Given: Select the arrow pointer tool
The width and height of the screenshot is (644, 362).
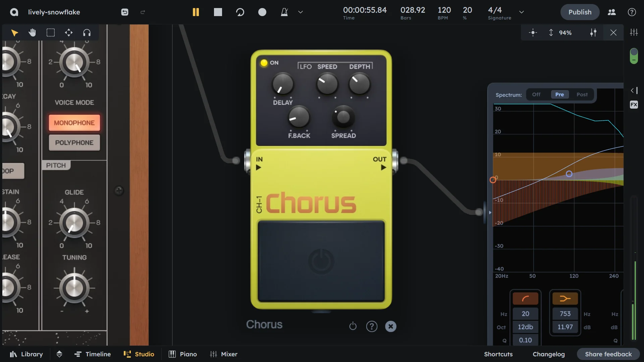Looking at the screenshot, I should [x=14, y=33].
